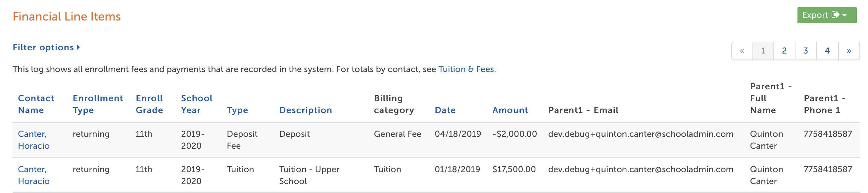Open Canter, Horacio in Deposit row
The width and height of the screenshot is (868, 193).
click(34, 140)
